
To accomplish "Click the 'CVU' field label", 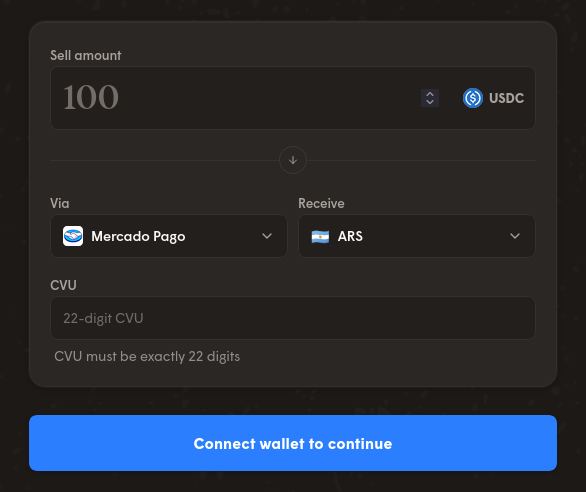I will point(63,285).
